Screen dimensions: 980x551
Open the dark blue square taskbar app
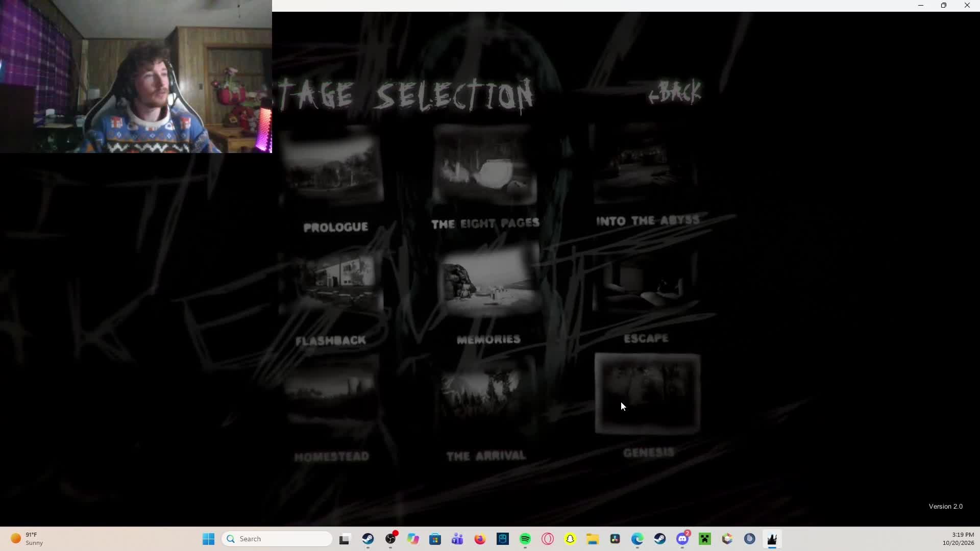[x=503, y=539]
